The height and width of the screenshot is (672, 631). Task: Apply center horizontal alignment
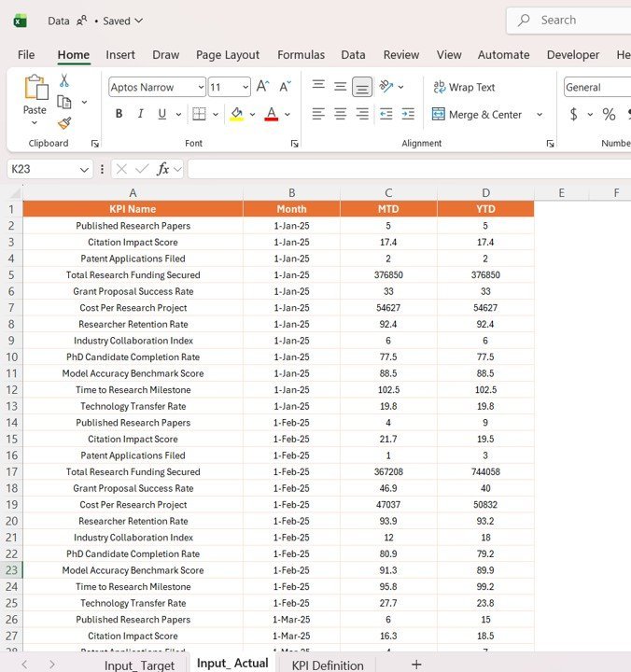tap(340, 114)
